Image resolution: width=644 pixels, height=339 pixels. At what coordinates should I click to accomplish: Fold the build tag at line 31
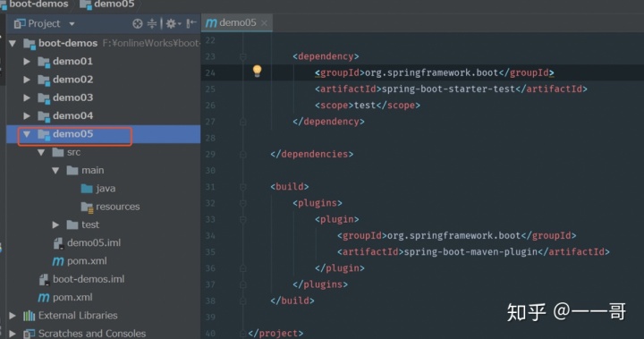(242, 187)
